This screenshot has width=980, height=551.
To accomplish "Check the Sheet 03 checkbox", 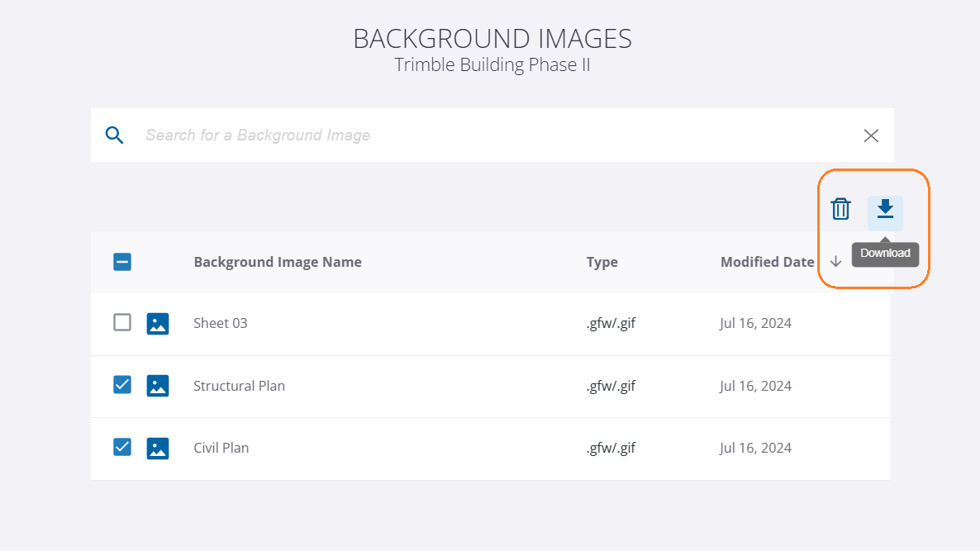I will (122, 322).
